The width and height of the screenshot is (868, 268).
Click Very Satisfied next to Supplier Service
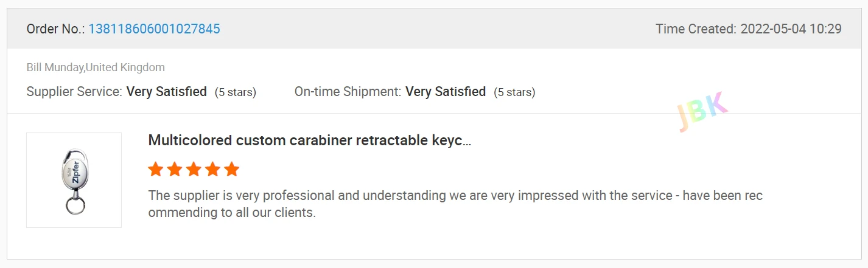click(166, 92)
